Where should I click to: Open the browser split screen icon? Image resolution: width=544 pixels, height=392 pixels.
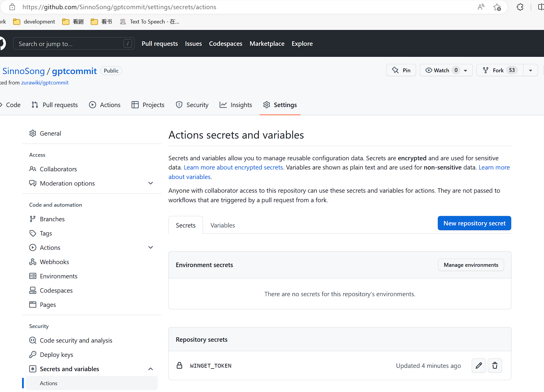[x=541, y=7]
